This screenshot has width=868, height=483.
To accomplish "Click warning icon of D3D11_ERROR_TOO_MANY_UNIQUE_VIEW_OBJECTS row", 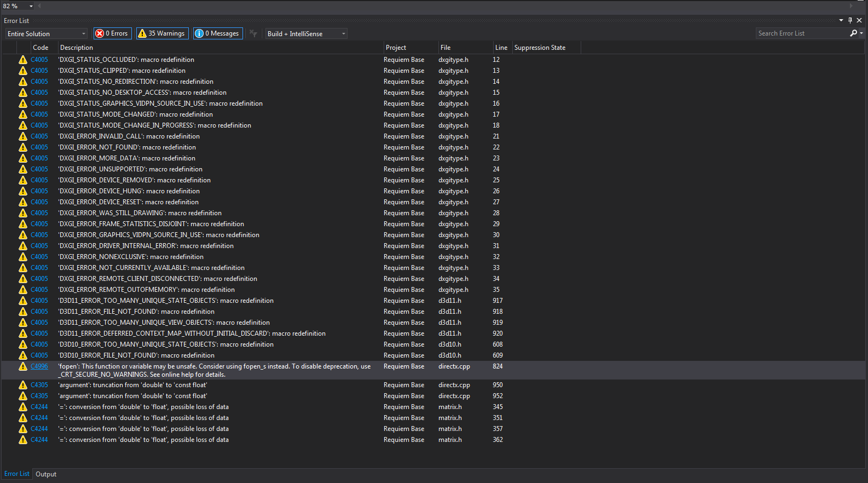I will 23,323.
